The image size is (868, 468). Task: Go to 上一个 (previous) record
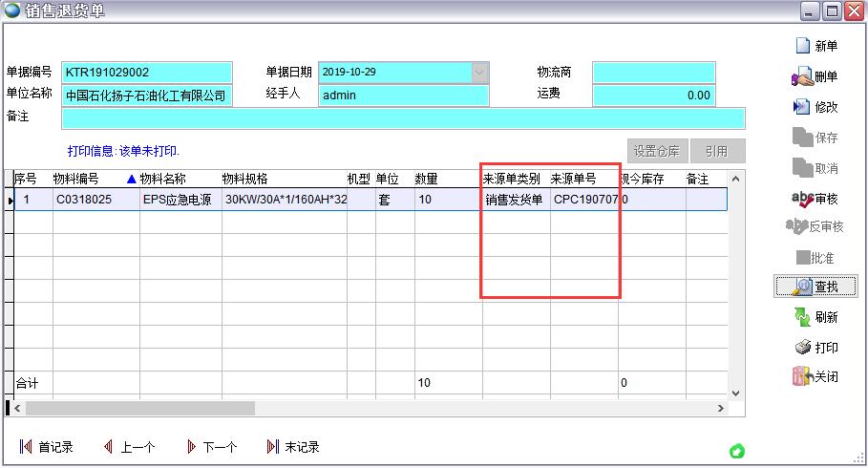(x=129, y=447)
